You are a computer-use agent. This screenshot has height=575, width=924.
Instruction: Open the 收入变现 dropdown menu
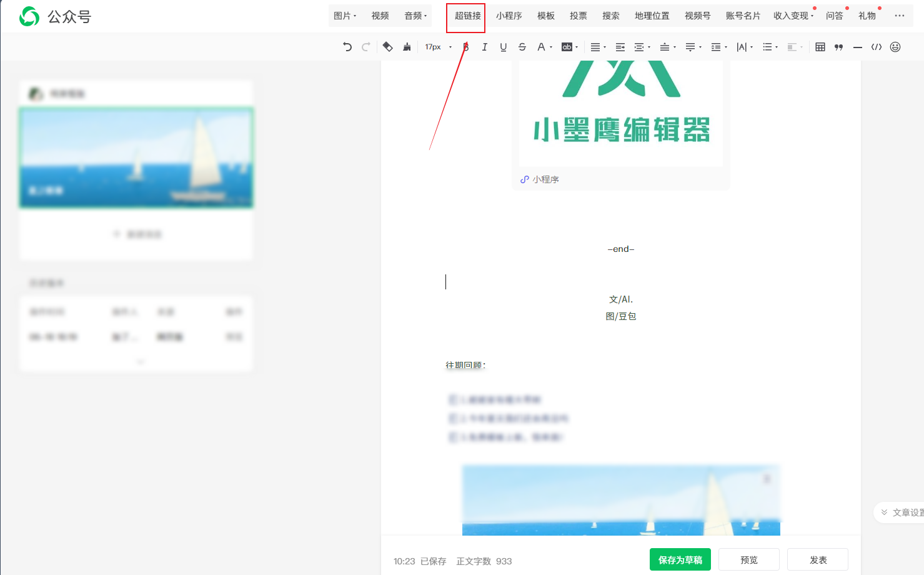coord(793,16)
